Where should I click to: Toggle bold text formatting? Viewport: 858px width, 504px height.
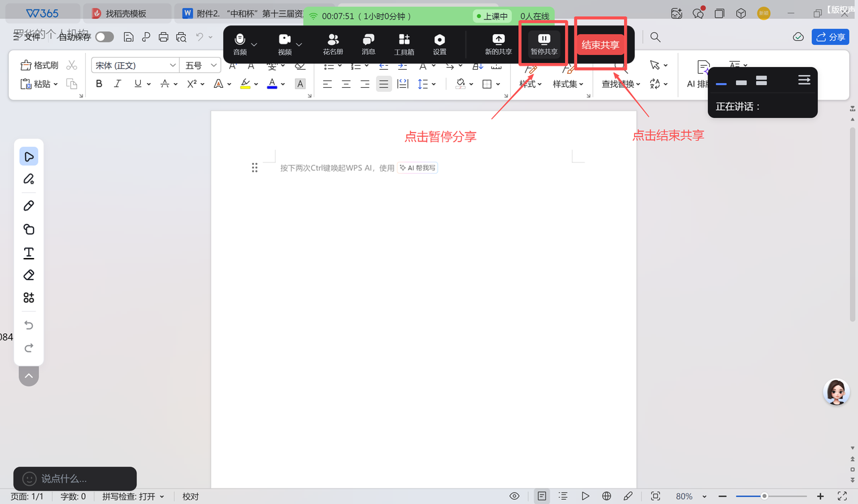click(99, 84)
